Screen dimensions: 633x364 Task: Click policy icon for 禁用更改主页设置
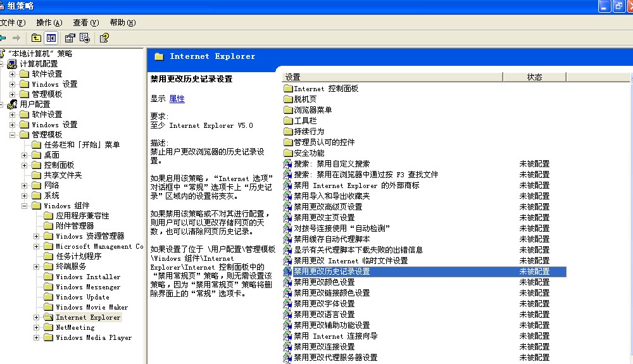pyautogui.click(x=287, y=218)
